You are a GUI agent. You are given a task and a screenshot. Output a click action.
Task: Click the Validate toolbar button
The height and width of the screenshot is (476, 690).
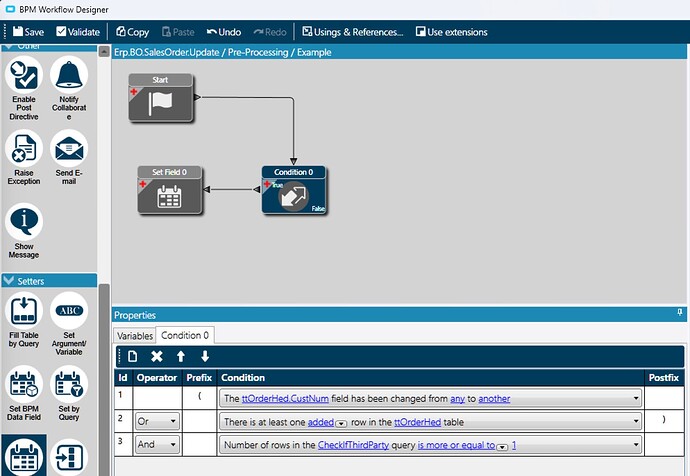pos(78,32)
